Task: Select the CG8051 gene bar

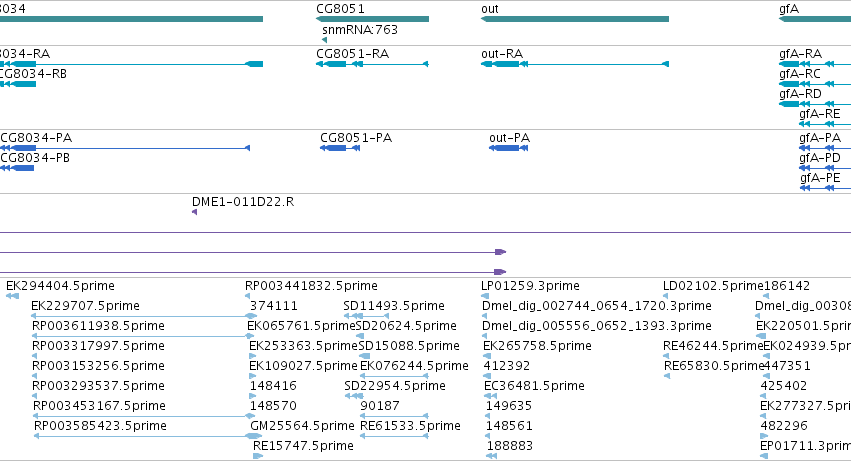Action: click(x=372, y=19)
